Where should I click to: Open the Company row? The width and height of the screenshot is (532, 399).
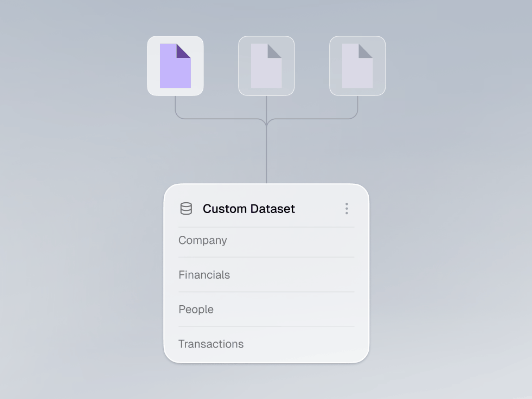tap(266, 240)
